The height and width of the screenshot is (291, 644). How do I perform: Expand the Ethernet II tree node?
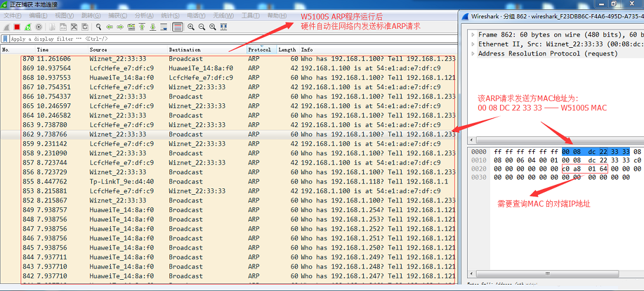473,44
